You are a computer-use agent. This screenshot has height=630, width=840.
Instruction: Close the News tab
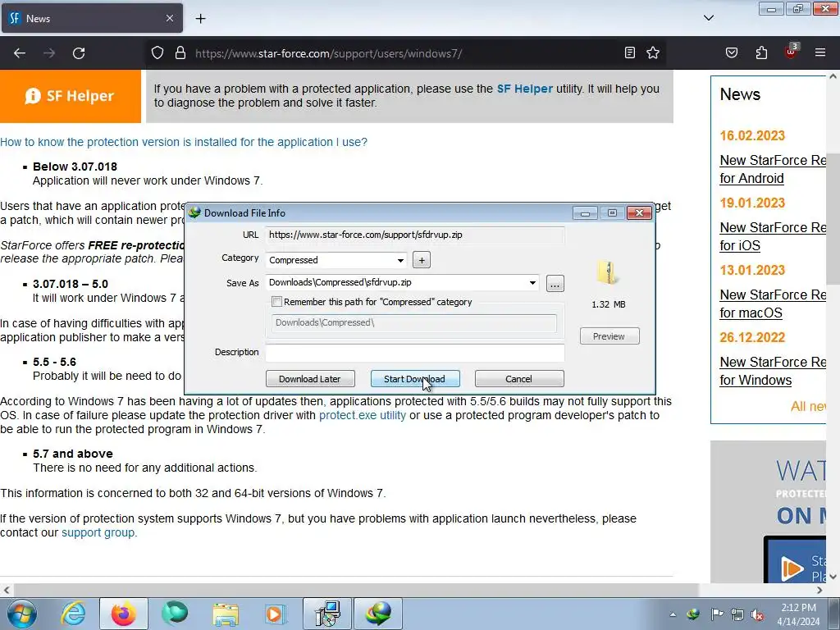click(169, 18)
